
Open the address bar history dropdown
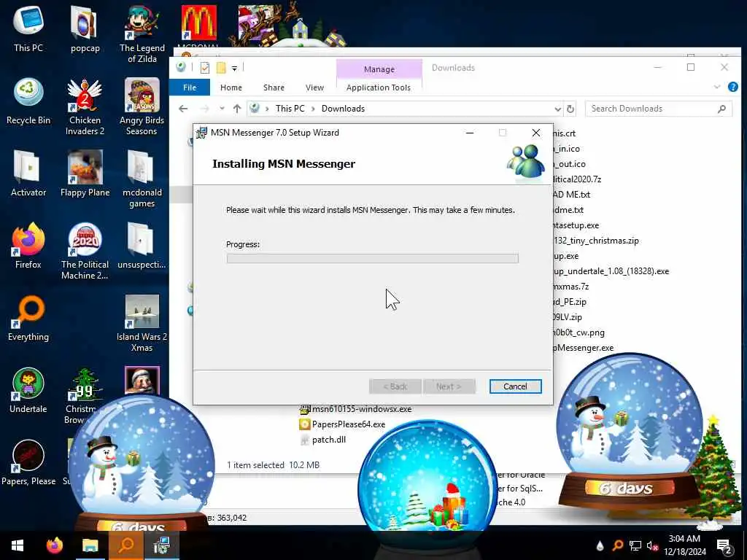pyautogui.click(x=558, y=109)
